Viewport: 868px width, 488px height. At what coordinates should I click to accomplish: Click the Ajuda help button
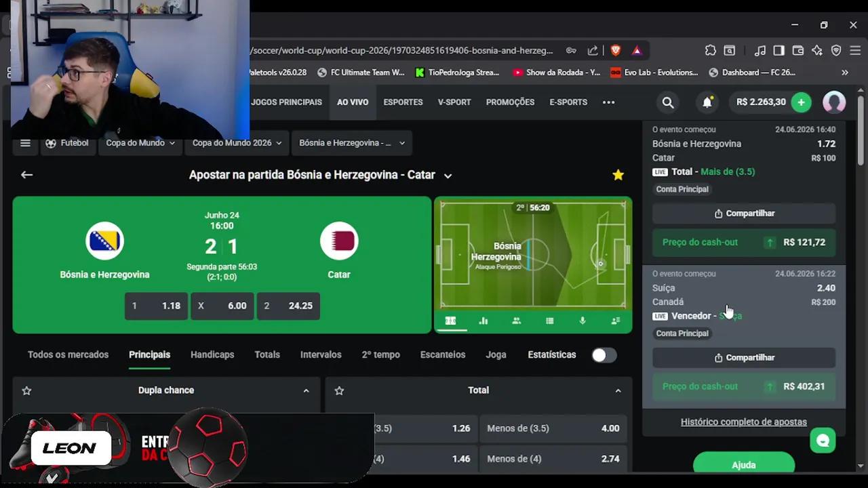[744, 465]
